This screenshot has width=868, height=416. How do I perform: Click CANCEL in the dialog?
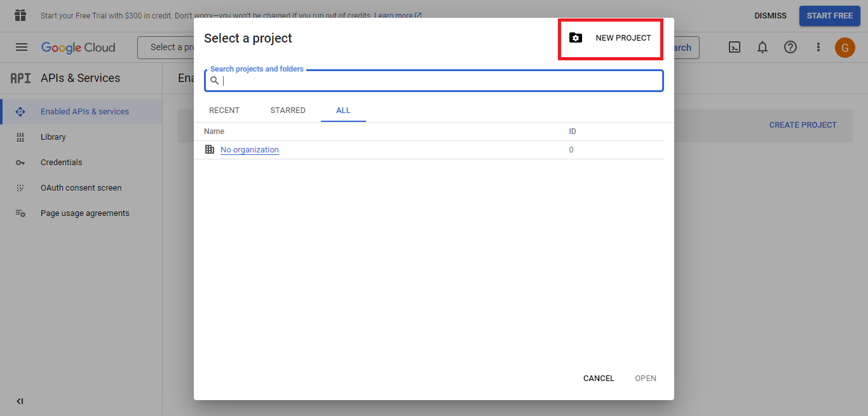coord(599,379)
